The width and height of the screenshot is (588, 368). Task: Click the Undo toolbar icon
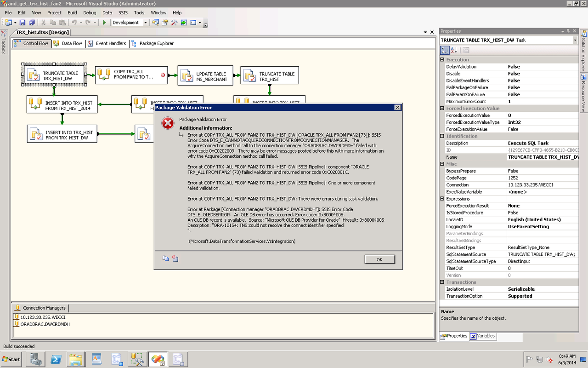pos(74,23)
